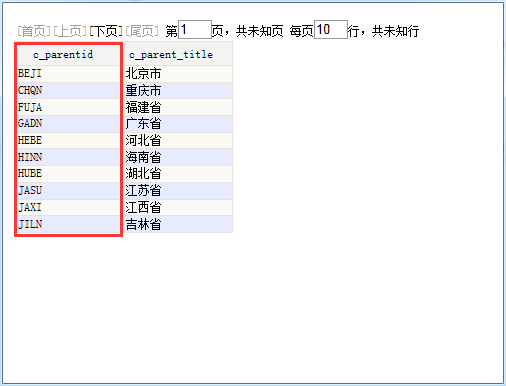Screen dimensions: 506x386
Task: Jump to last page via 尾页
Action: (x=142, y=31)
